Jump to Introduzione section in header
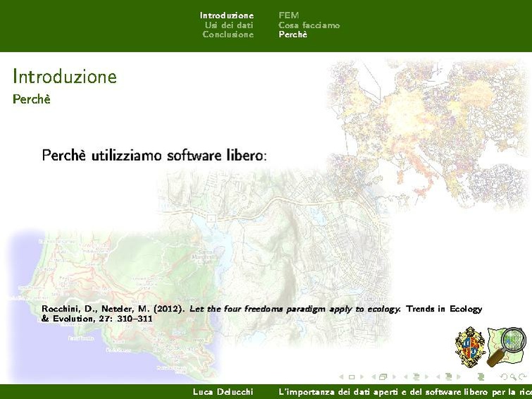Screen dimensions: 532x399 (x=227, y=16)
